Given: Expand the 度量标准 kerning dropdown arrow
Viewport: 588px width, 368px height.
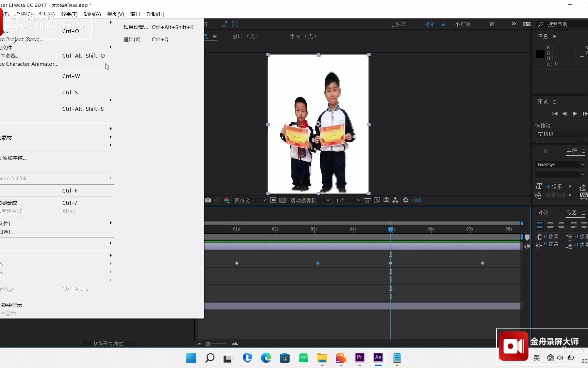Looking at the screenshot, I should [x=570, y=195].
